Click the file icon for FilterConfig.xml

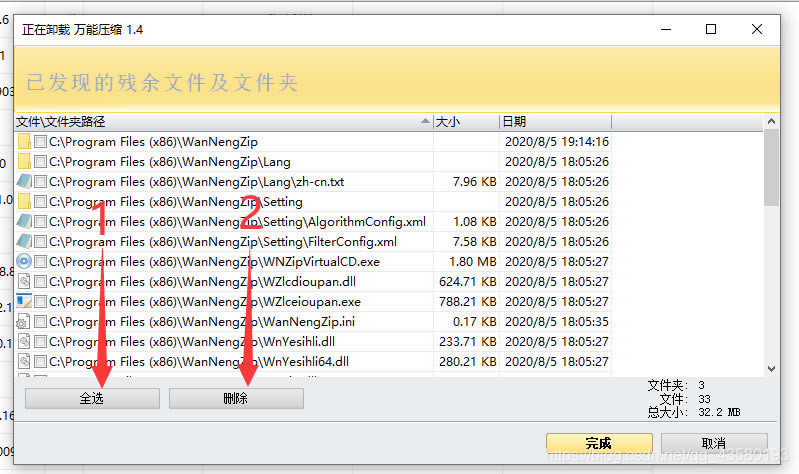point(24,241)
